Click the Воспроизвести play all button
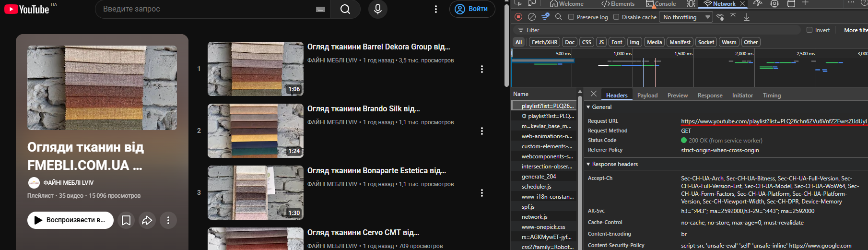 pos(70,220)
